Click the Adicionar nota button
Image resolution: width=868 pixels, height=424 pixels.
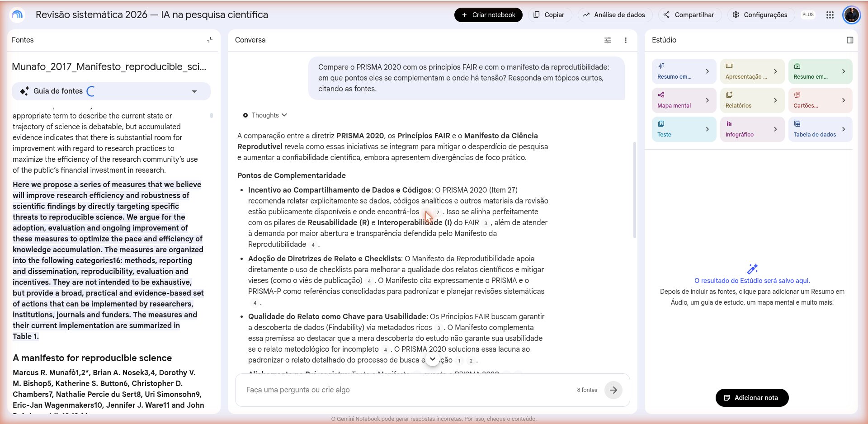752,398
